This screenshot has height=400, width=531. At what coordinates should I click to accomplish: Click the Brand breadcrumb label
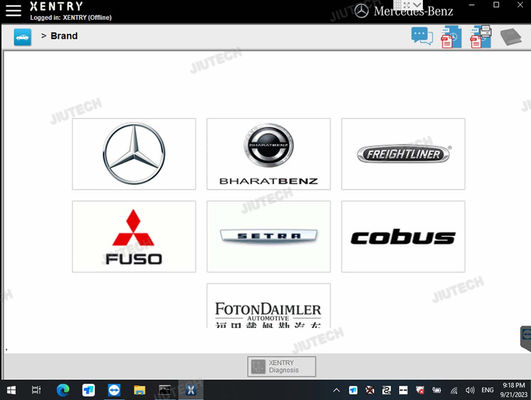click(64, 36)
